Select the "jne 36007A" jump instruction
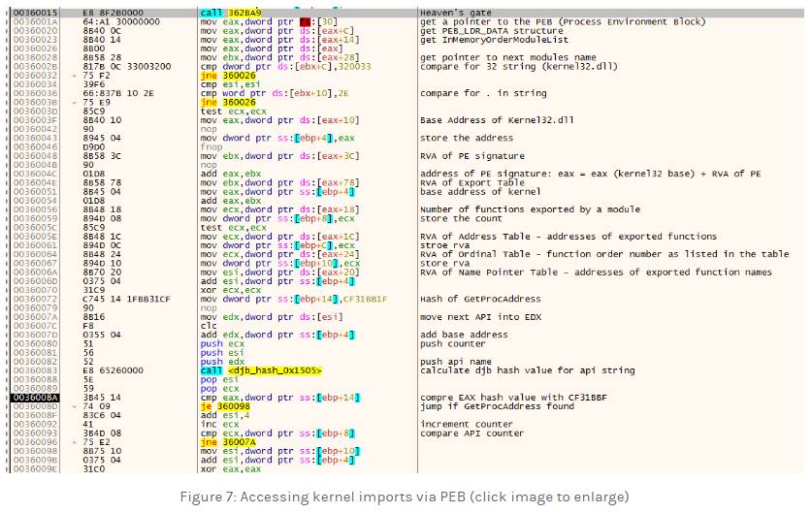This screenshot has width=812, height=513. (228, 442)
